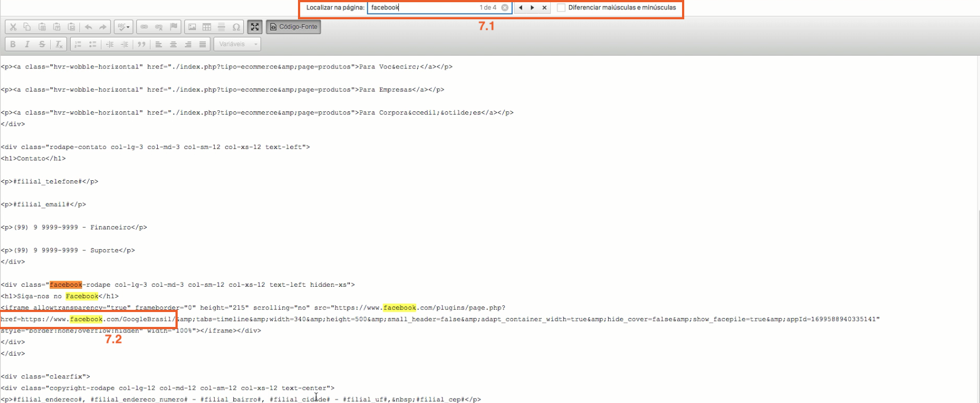Click the 'rodape-contato' div code line
The width and height of the screenshot is (980, 403).
tap(156, 147)
